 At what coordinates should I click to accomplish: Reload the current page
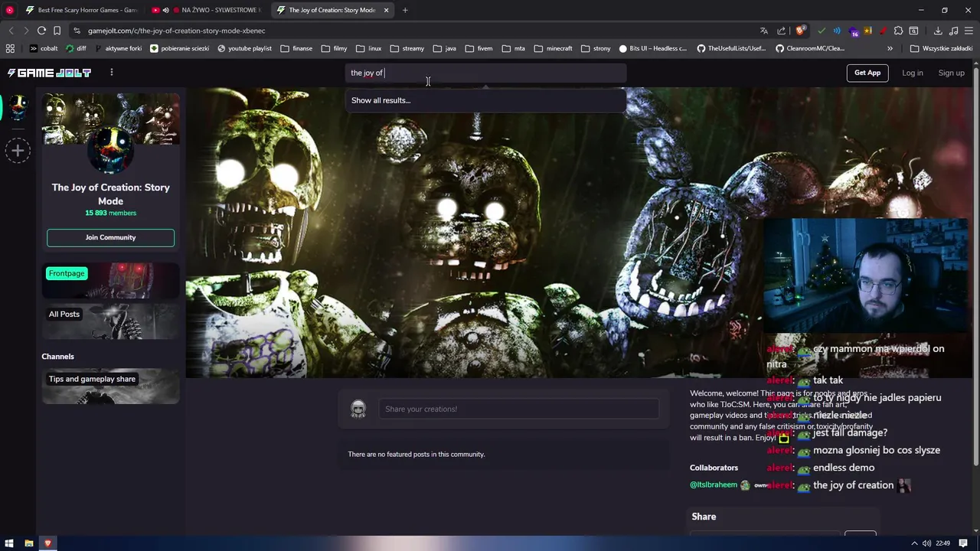click(41, 31)
